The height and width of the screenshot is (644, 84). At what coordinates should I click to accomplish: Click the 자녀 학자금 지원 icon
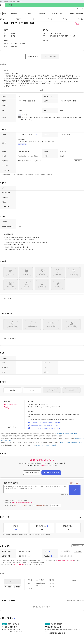[73, 272]
